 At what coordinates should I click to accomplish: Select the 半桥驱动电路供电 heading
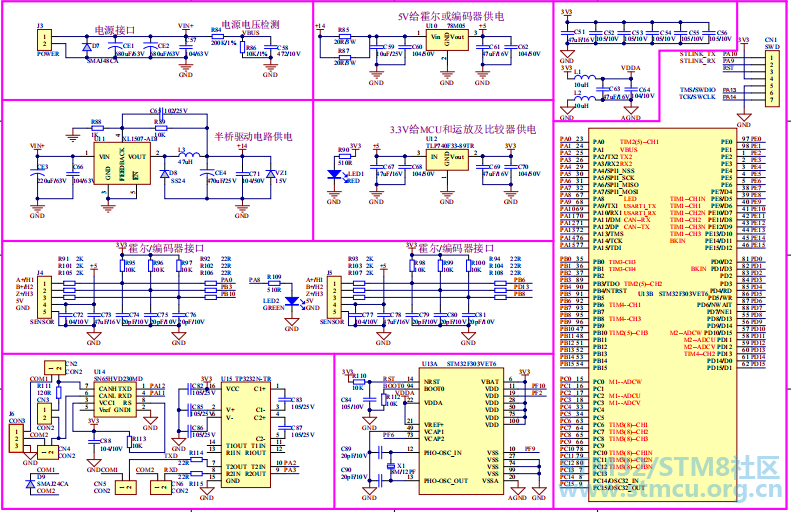(x=253, y=136)
